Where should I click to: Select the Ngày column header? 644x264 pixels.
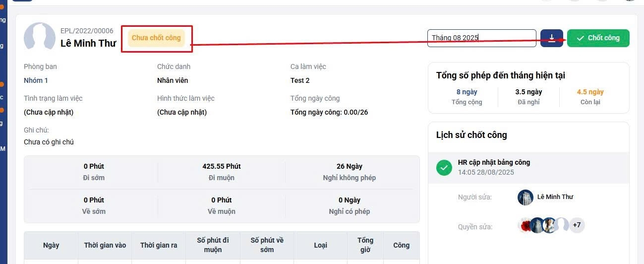[x=51, y=245]
